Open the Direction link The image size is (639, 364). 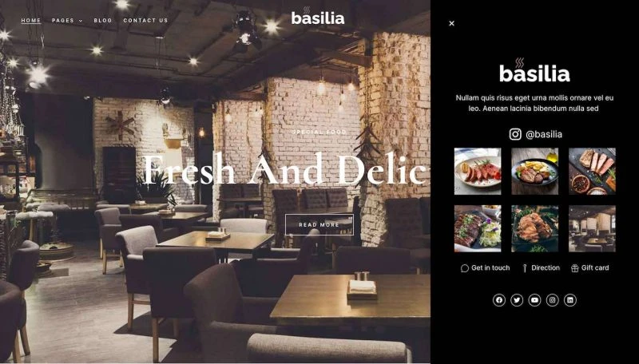pos(541,268)
